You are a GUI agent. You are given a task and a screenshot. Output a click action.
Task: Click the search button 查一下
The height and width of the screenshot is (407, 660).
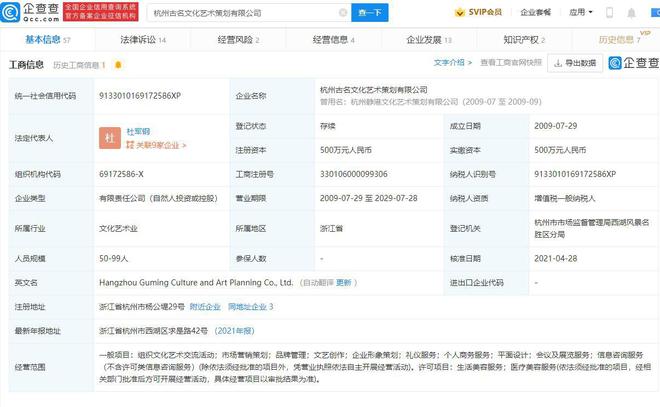370,13
